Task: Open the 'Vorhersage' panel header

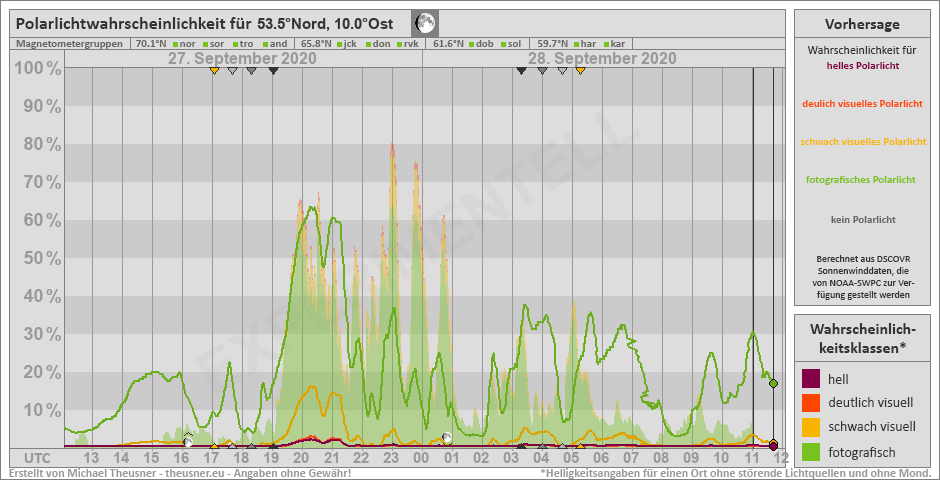Action: tap(862, 24)
